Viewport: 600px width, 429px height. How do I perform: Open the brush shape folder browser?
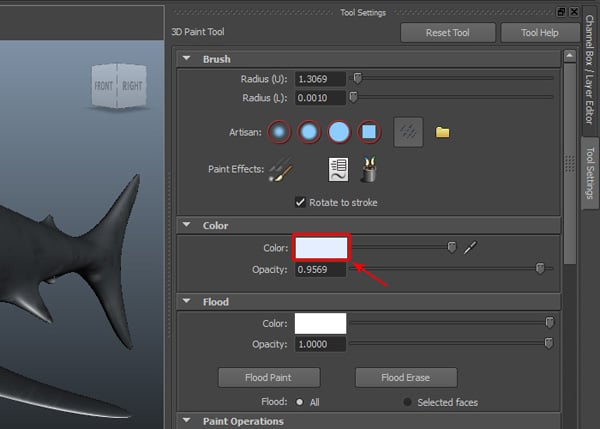[x=443, y=132]
